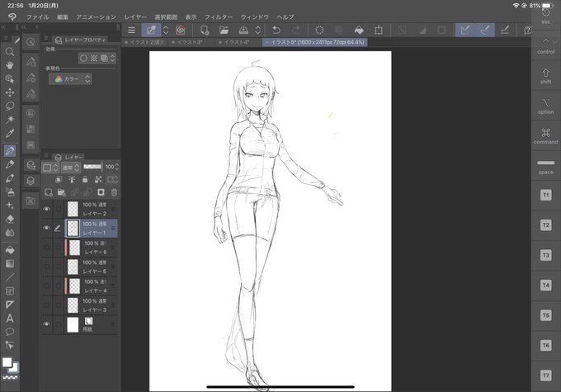This screenshot has height=392, width=561.
Task: Tap the T1 edge key
Action: 545,195
